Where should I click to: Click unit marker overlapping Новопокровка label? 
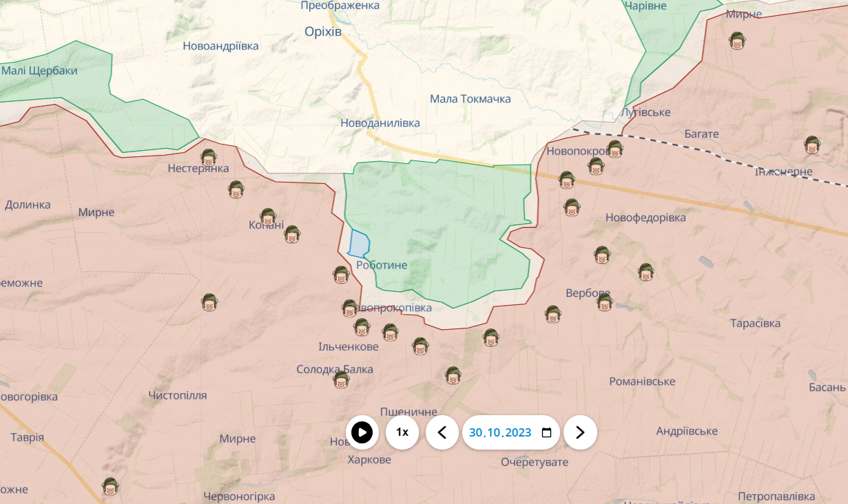(614, 149)
